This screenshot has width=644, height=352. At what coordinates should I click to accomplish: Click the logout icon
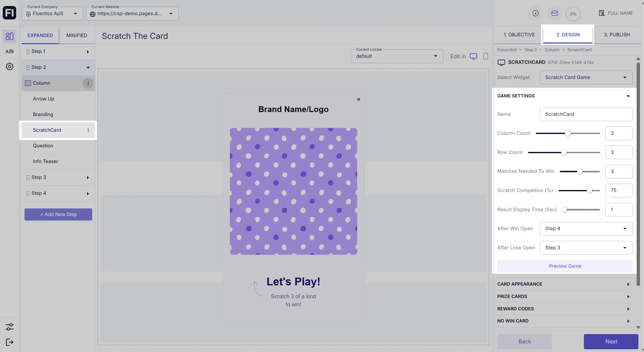pyautogui.click(x=10, y=342)
